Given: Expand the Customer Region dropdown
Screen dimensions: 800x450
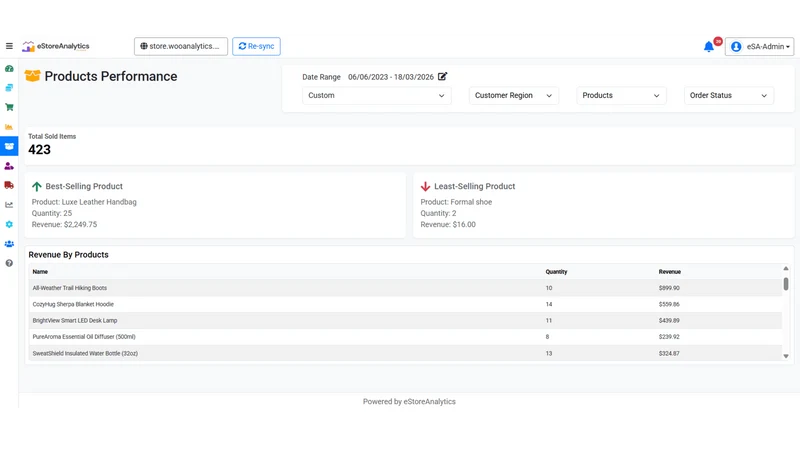Looking at the screenshot, I should (x=514, y=95).
